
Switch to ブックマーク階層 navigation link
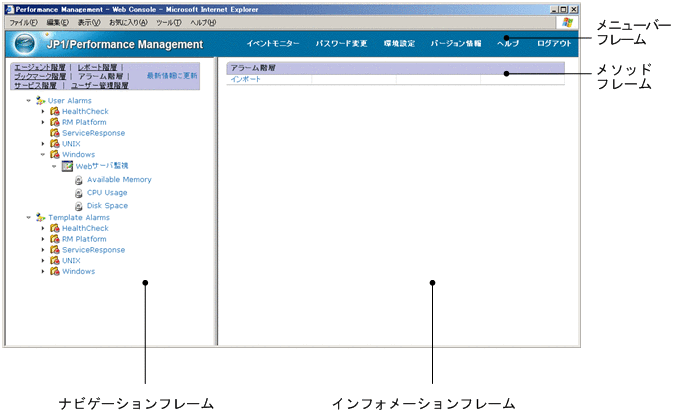40,76
